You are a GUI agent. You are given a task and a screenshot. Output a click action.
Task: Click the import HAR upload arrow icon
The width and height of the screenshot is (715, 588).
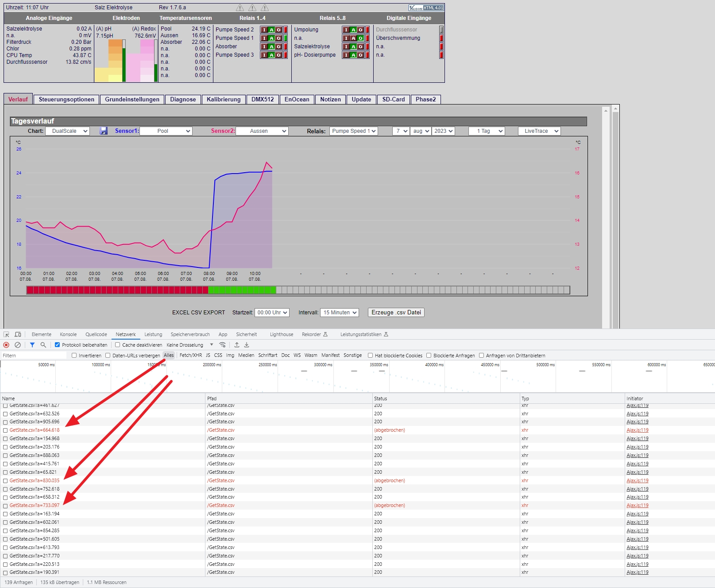pyautogui.click(x=237, y=345)
